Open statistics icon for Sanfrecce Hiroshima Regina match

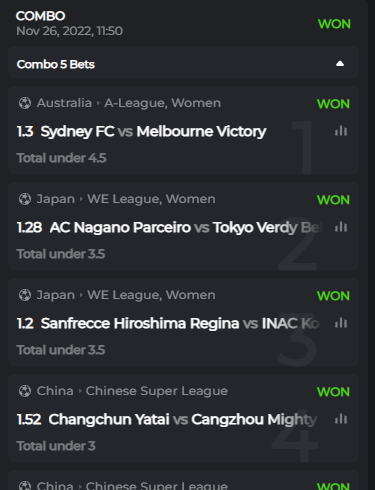click(341, 323)
